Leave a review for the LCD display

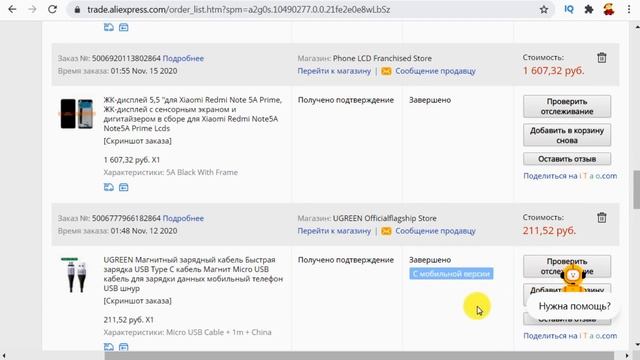(x=567, y=159)
